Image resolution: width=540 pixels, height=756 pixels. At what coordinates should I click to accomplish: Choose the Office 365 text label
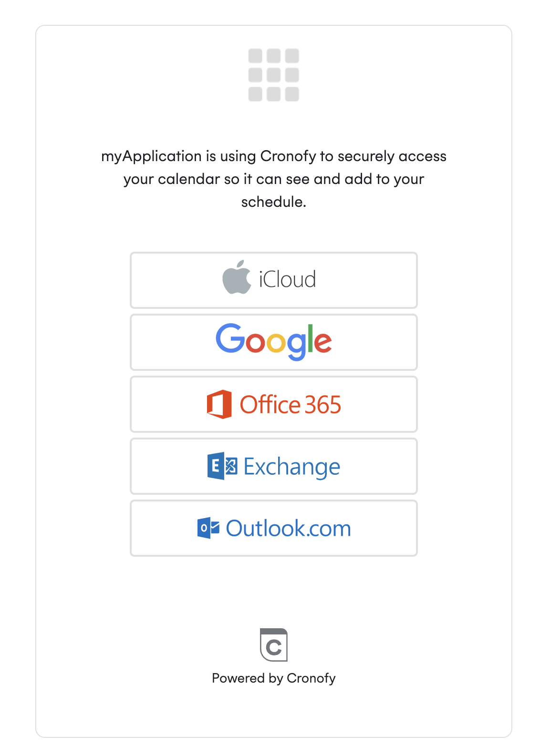point(290,405)
